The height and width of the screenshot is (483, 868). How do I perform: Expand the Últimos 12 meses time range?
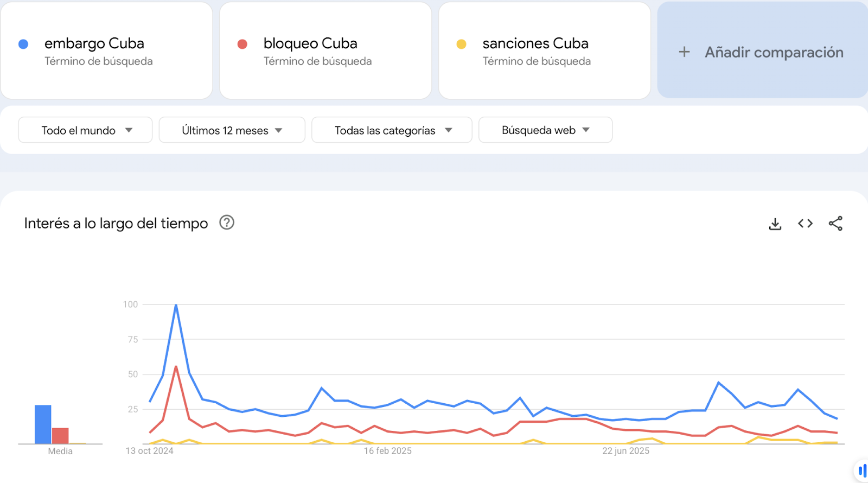(232, 130)
